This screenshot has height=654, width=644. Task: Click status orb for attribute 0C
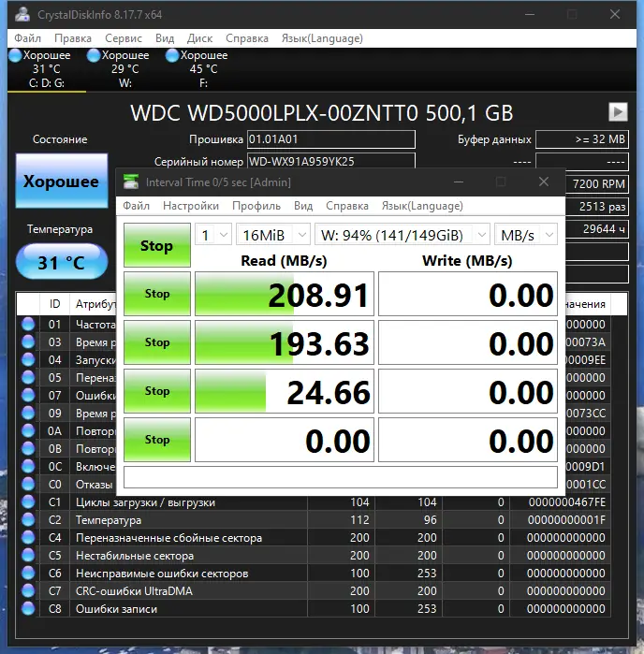tap(28, 466)
